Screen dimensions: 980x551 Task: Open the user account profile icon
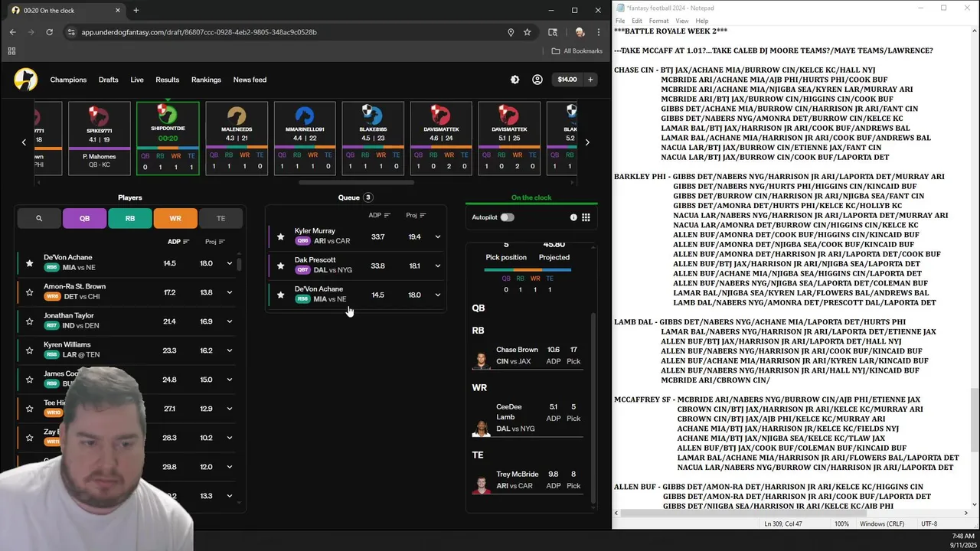click(x=537, y=80)
